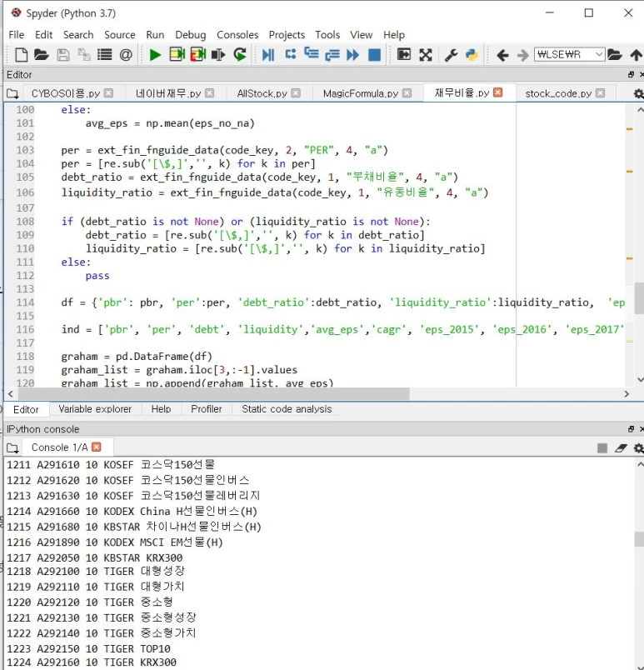Screen dimensions: 644x670
Task: Open Projects menu
Action: click(287, 35)
